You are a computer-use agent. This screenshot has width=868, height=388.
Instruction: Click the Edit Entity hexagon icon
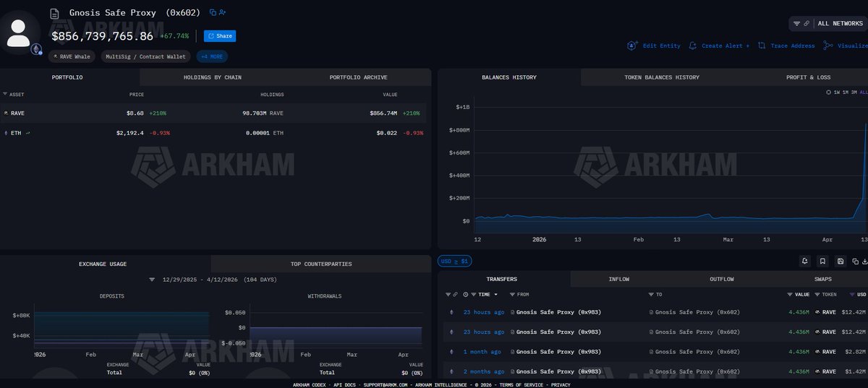tap(632, 46)
